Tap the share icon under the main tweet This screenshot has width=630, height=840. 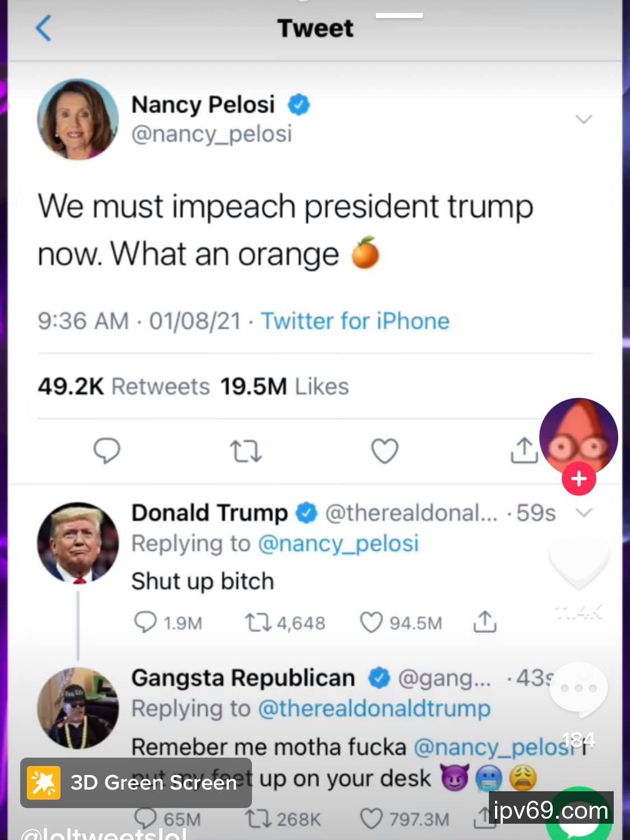(x=524, y=451)
